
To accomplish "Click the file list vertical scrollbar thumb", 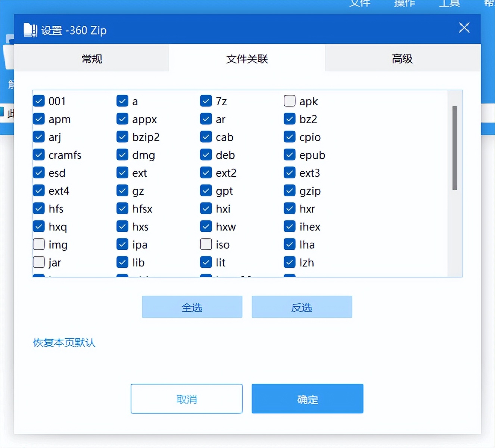I will (454, 148).
